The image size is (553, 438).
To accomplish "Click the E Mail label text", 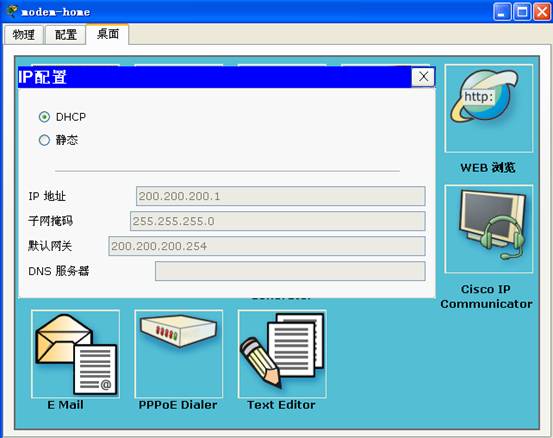I will (x=66, y=404).
